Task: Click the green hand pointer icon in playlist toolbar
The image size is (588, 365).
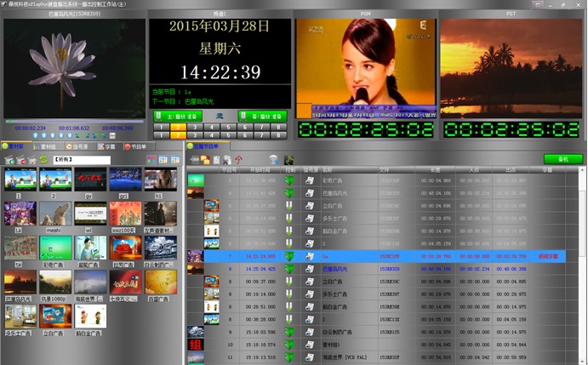Action: [288, 160]
